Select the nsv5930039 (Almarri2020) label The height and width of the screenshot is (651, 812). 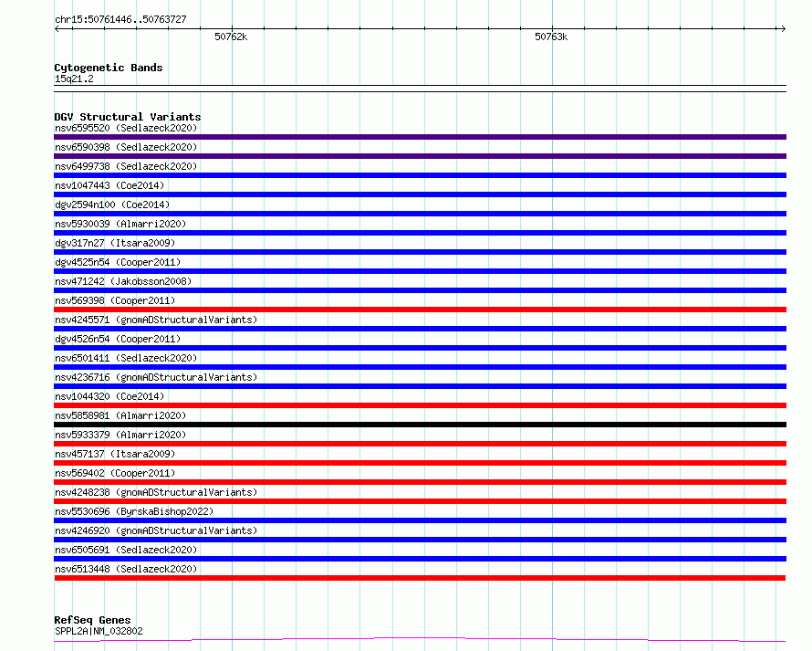(x=120, y=224)
